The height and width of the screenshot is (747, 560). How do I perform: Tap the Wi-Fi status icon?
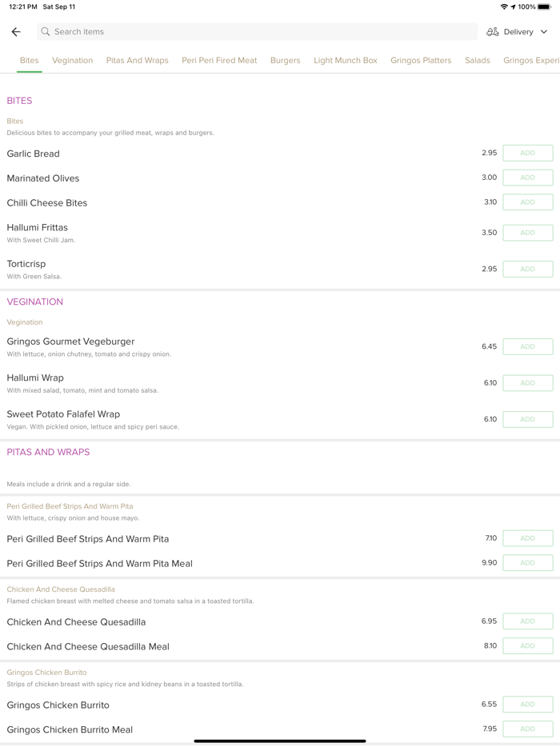click(504, 7)
